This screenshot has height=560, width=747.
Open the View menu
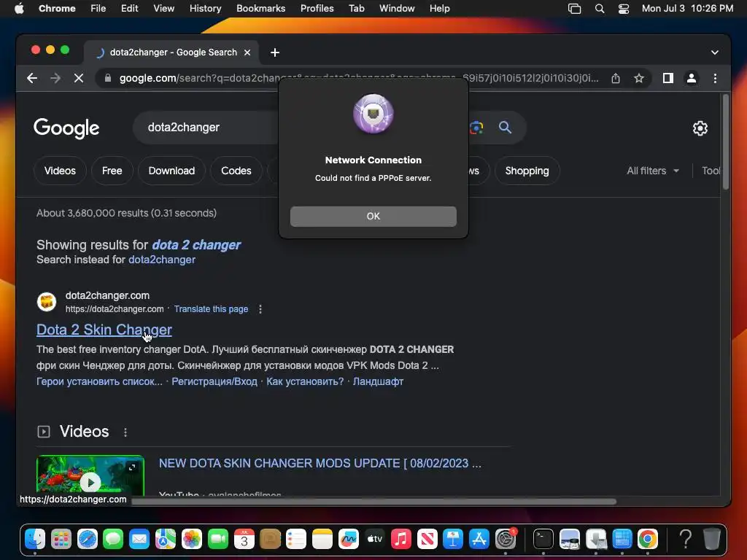point(163,9)
